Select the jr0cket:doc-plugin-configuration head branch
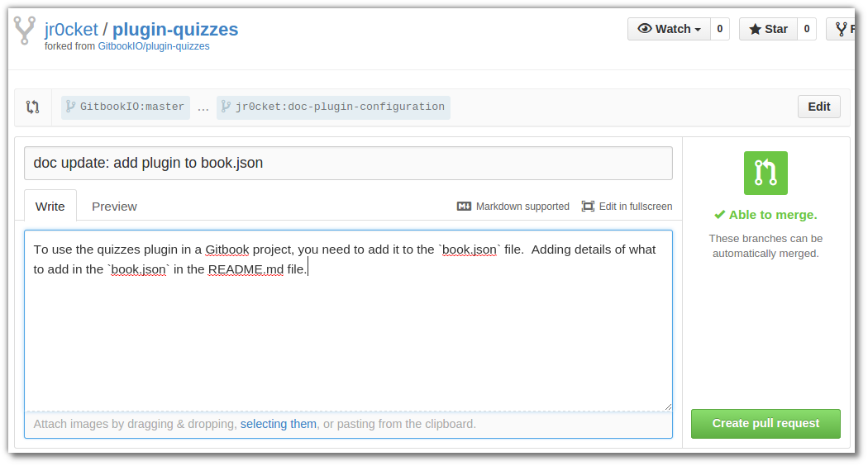 (x=333, y=107)
